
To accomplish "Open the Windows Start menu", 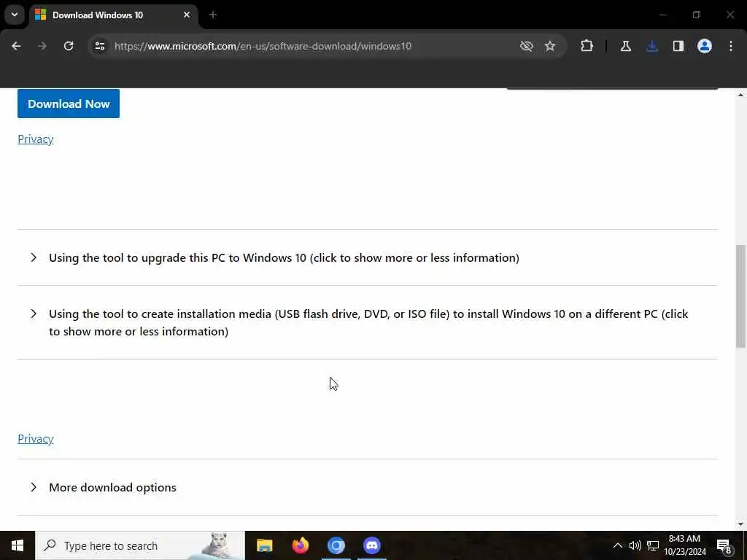I will [18, 545].
